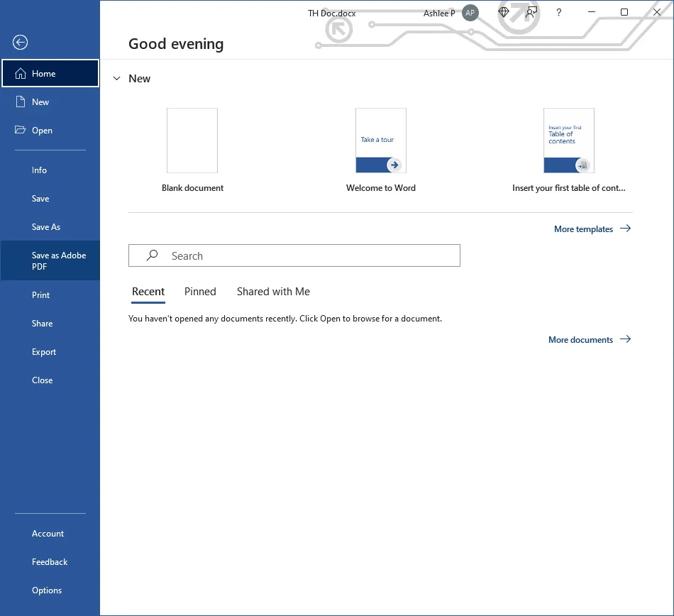Click the back arrow to return to document
This screenshot has height=616, width=674.
pos(20,42)
